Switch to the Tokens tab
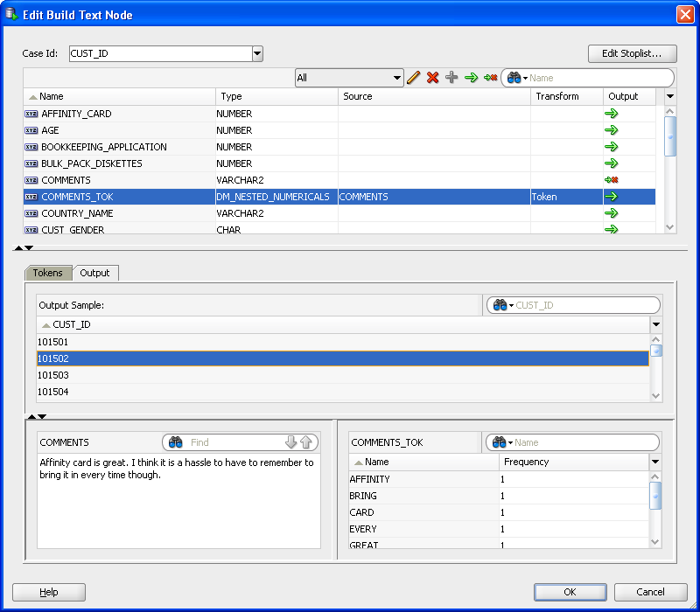 (48, 273)
